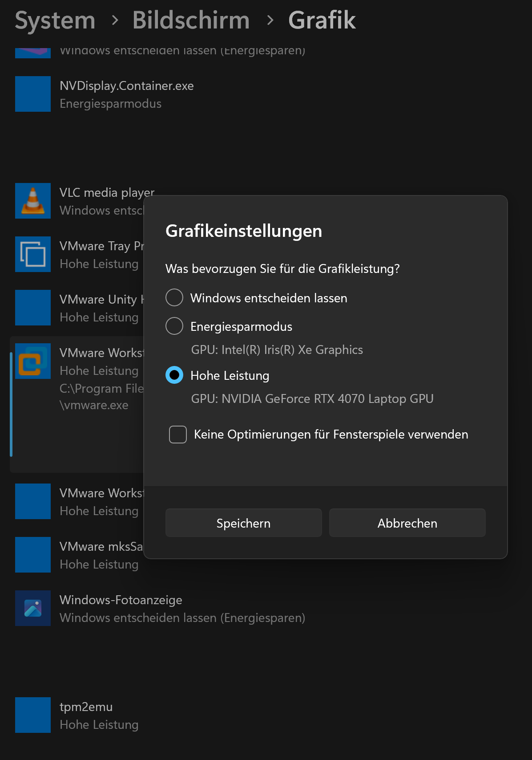Screen dimensions: 532x760
Task: Click 'Was bevorzugen Sie für die Grafikleistung?' text
Action: (282, 268)
